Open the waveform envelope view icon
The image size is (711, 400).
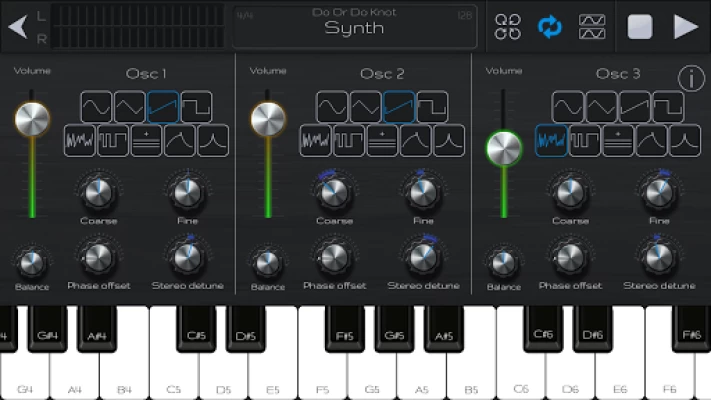coord(592,27)
